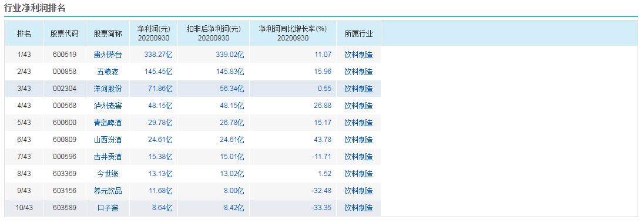The width and height of the screenshot is (644, 223).
Task: Click 饮料制造 industry link in 今世缘 row
Action: pyautogui.click(x=358, y=174)
